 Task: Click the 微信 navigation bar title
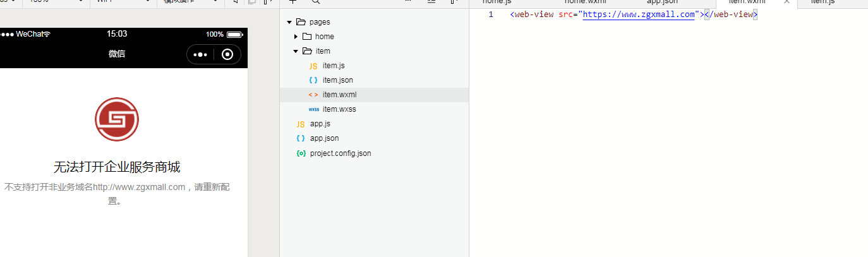click(x=117, y=54)
